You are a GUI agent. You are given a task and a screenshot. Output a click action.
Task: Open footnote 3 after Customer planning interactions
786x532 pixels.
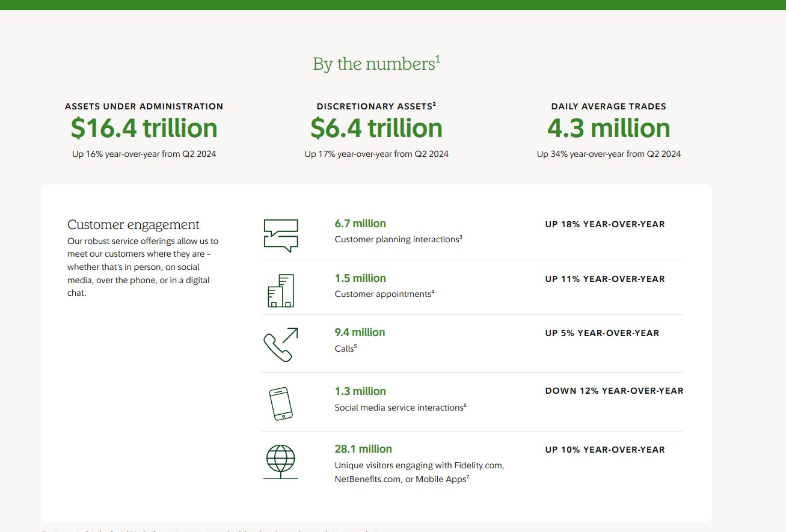(x=461, y=237)
